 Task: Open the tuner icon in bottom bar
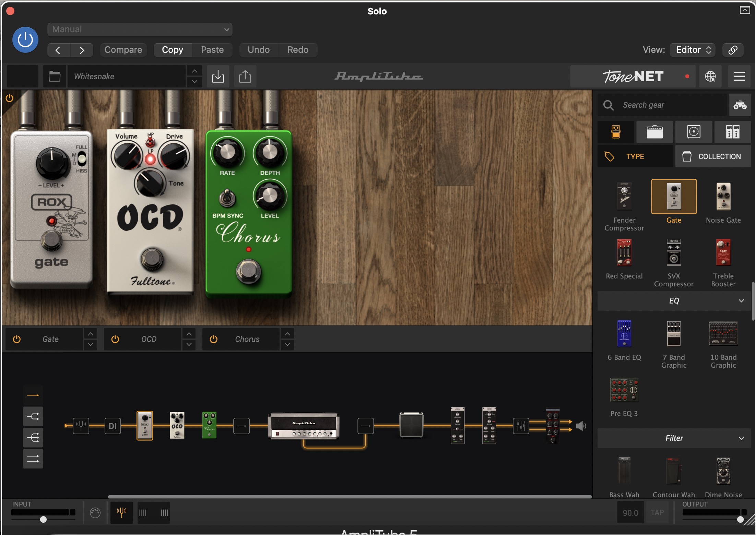[121, 512]
